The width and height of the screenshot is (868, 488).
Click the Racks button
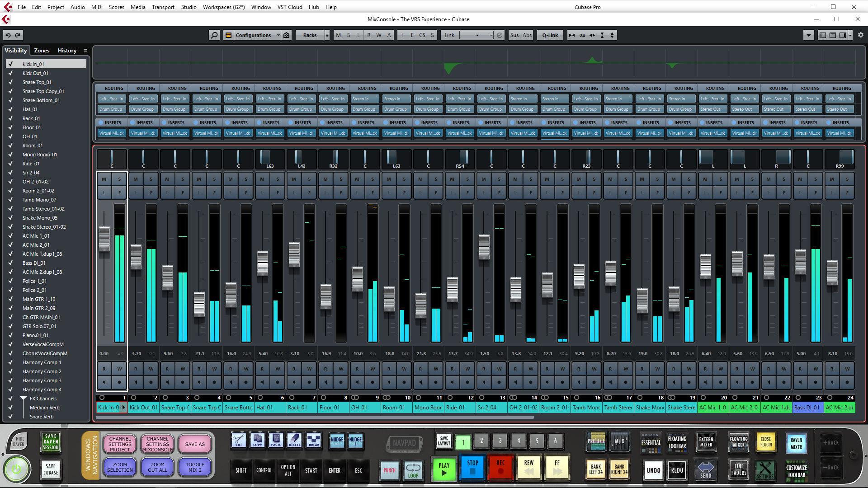310,35
